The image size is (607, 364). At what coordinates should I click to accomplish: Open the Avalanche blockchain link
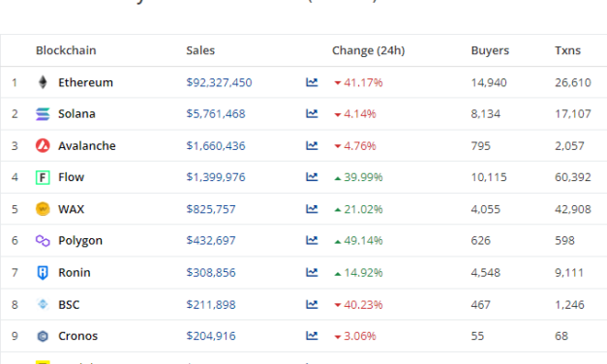click(87, 145)
